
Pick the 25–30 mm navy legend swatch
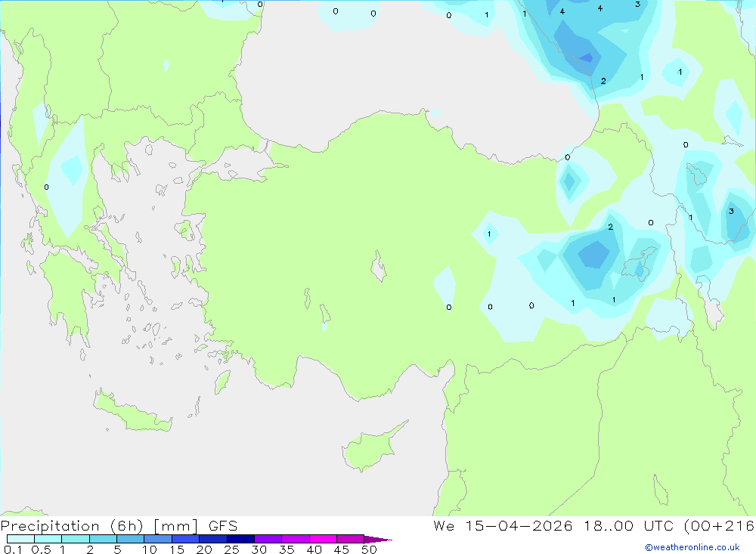[240, 539]
